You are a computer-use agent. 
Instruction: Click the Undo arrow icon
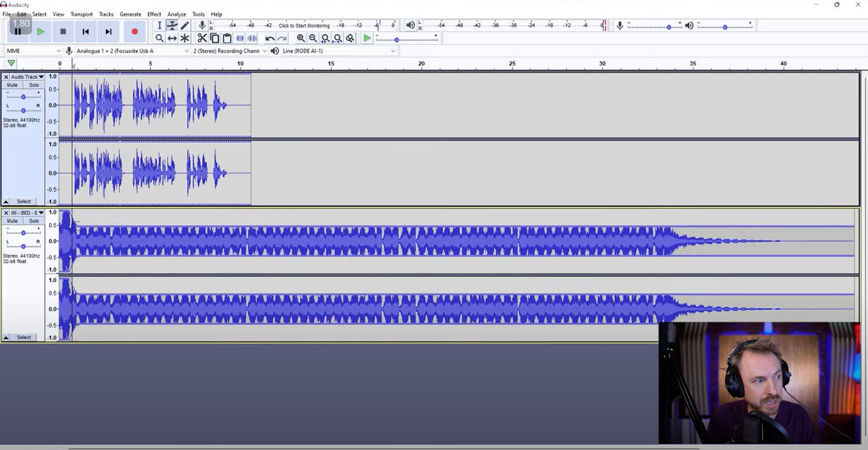269,38
